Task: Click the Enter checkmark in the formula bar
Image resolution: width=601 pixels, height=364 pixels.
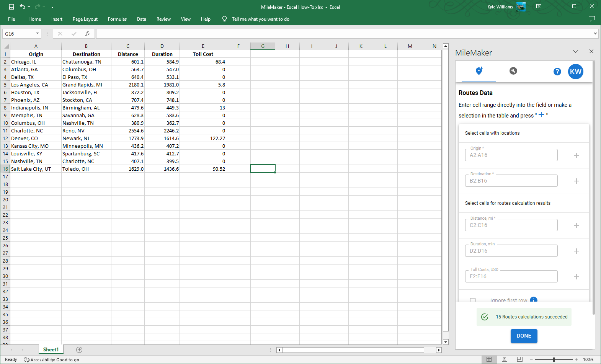Action: (x=74, y=34)
